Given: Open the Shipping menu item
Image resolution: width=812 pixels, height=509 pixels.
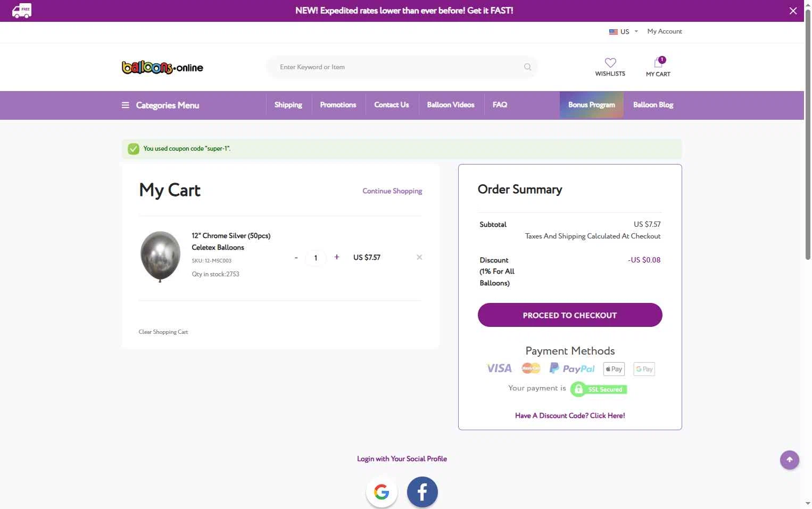Looking at the screenshot, I should coord(288,105).
